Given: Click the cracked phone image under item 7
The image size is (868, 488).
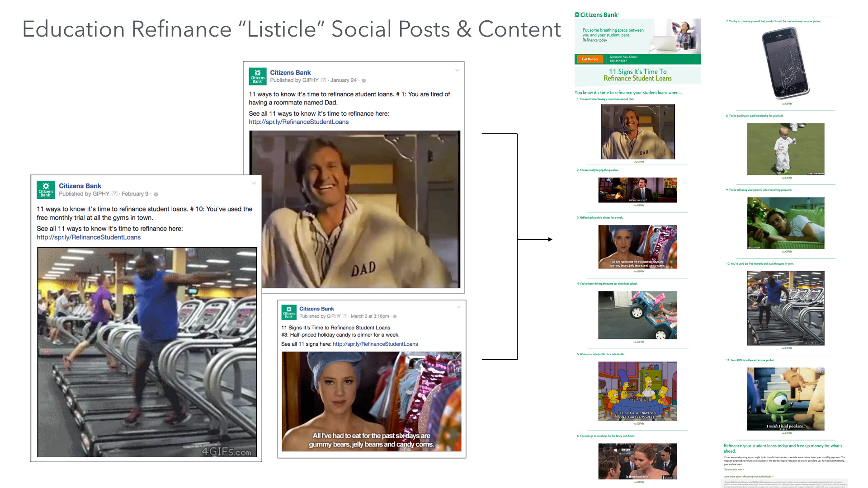Looking at the screenshot, I should tap(785, 63).
